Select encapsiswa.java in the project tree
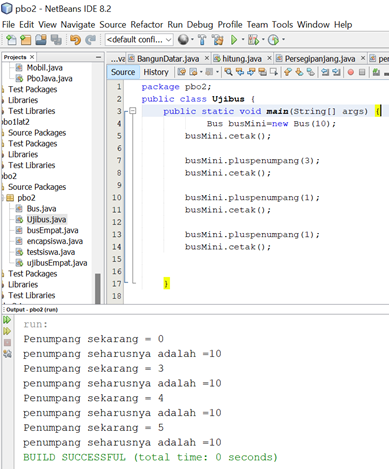 pyautogui.click(x=55, y=241)
